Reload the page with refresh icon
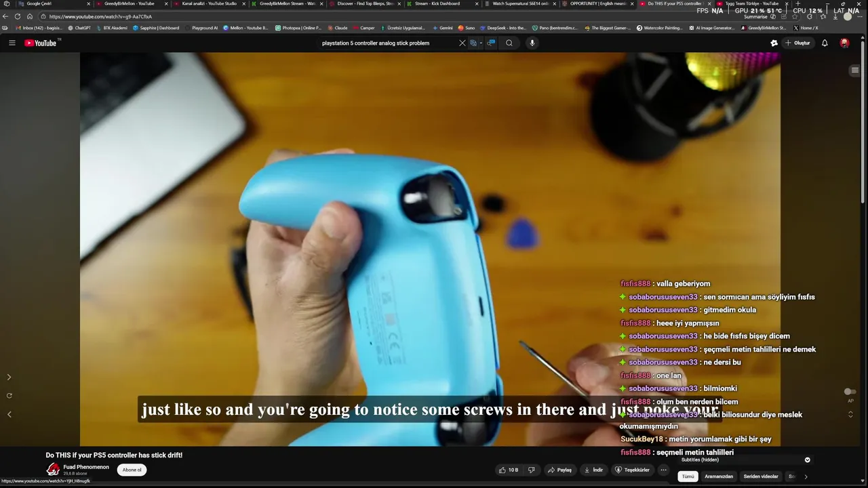The image size is (868, 488). 18,16
